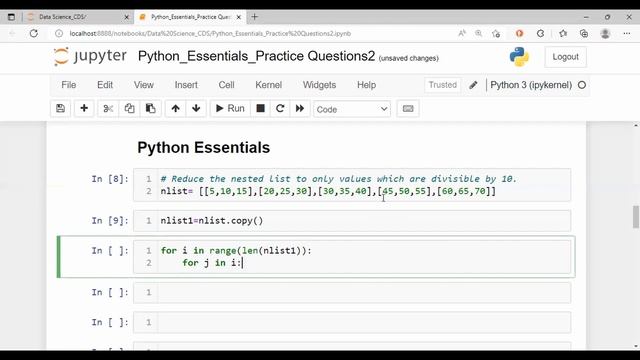The height and width of the screenshot is (360, 640).
Task: Click the Python 3 (ipykernel) label
Action: click(531, 85)
